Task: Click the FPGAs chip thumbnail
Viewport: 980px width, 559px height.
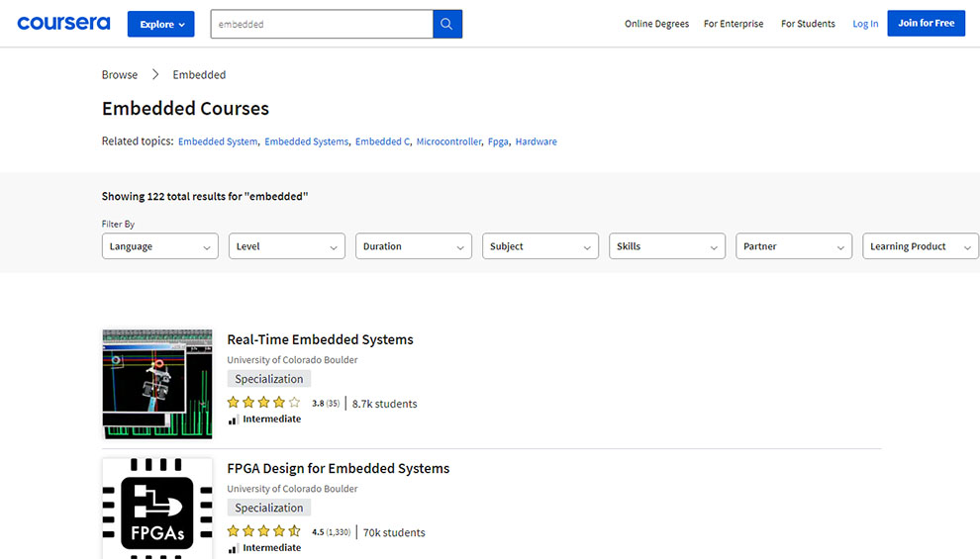Action: (156, 509)
